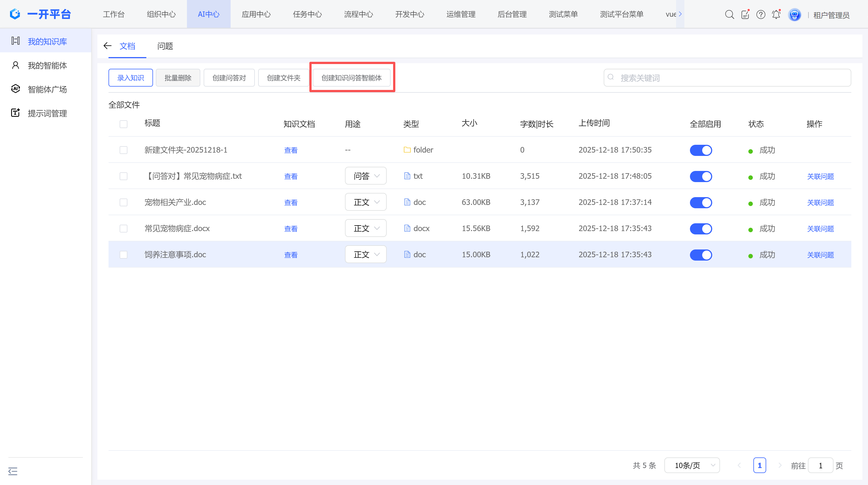The height and width of the screenshot is (485, 868).
Task: Open the notification bell icon
Action: click(x=776, y=14)
